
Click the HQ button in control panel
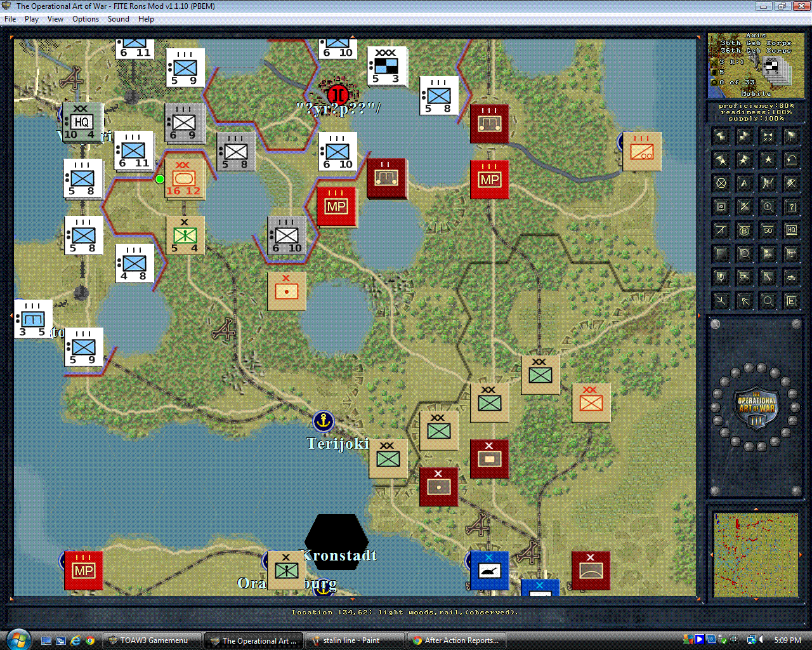(x=792, y=230)
